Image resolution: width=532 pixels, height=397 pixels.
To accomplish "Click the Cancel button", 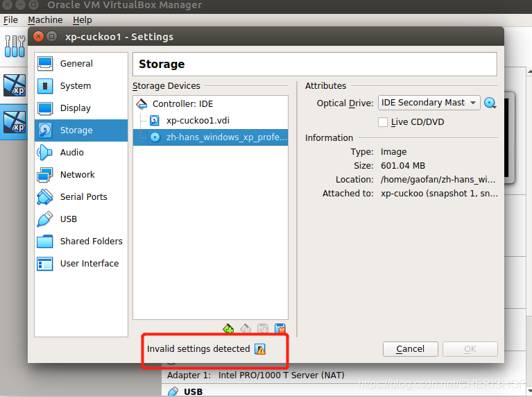I will (410, 349).
